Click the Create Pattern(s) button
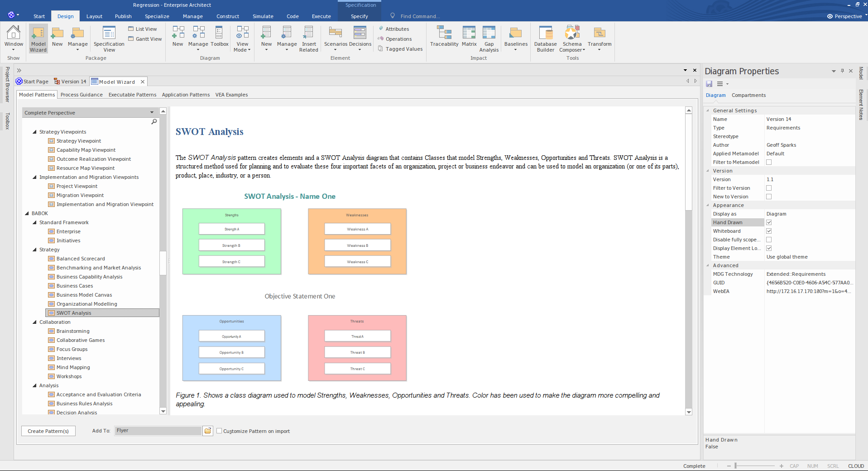The height and width of the screenshot is (471, 868). point(48,431)
